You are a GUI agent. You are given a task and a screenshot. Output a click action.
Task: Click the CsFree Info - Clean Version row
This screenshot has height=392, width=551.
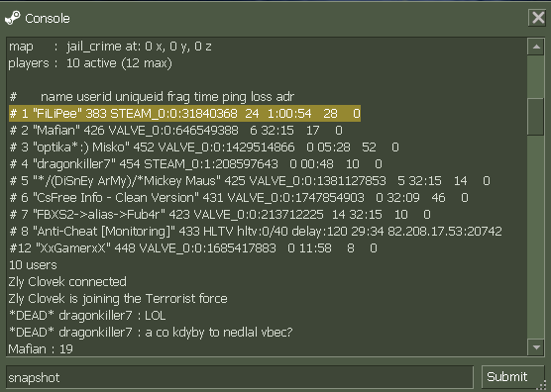239,198
